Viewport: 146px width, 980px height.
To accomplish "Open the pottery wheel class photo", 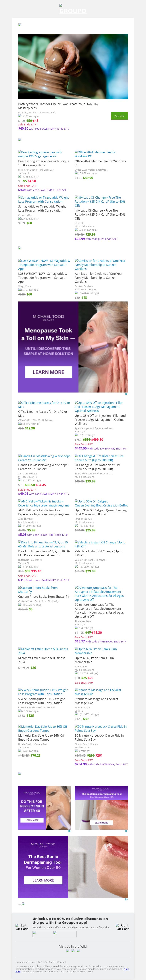I will pos(73,67).
